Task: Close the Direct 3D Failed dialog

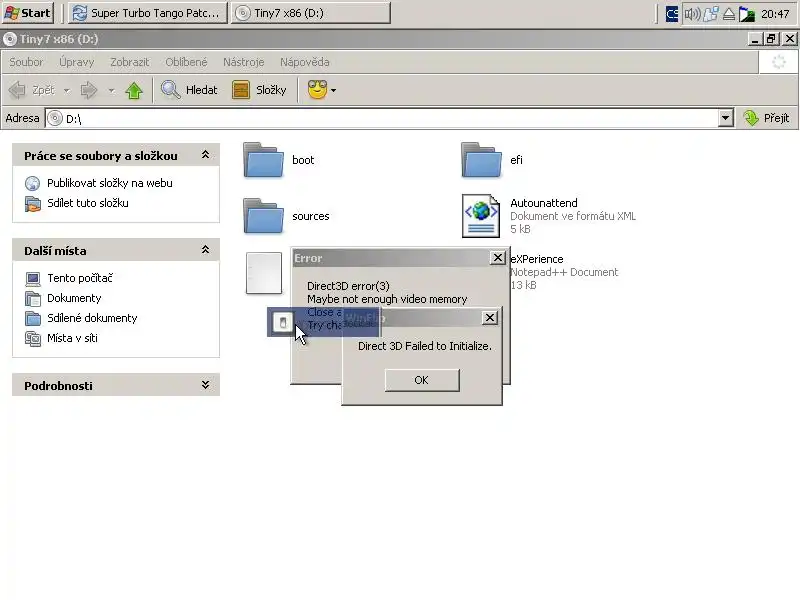Action: (490, 318)
